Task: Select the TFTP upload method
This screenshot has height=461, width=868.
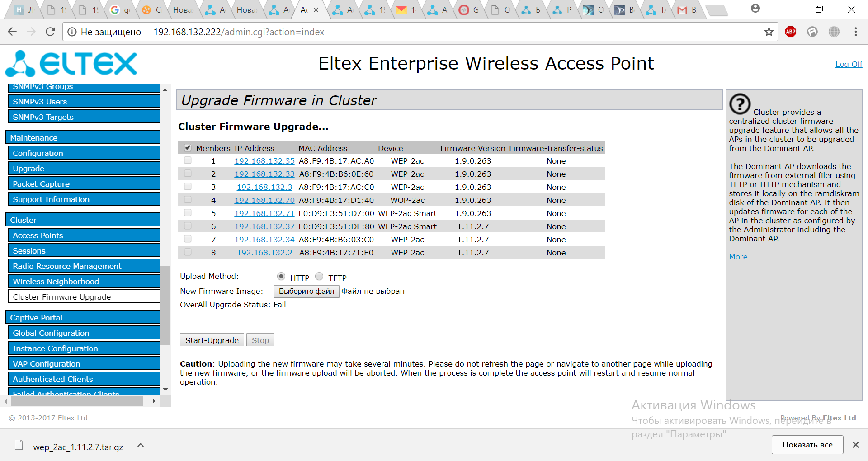Action: [x=319, y=276]
